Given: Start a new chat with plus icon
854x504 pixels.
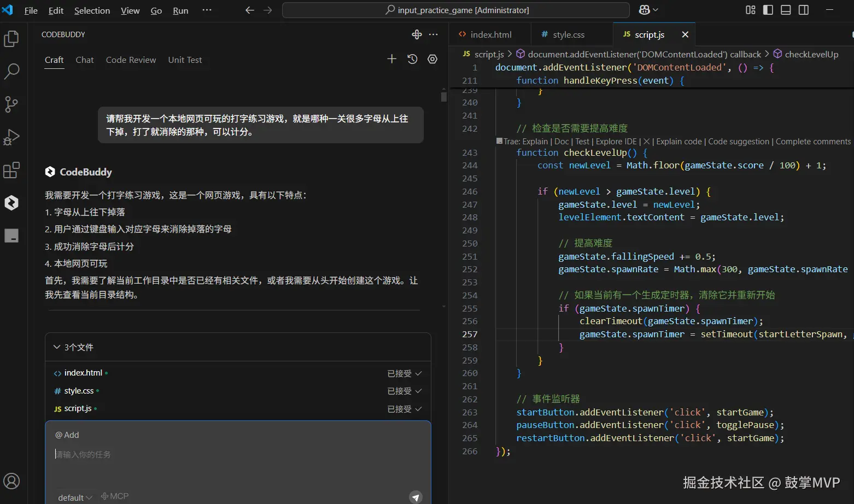Looking at the screenshot, I should tap(391, 59).
